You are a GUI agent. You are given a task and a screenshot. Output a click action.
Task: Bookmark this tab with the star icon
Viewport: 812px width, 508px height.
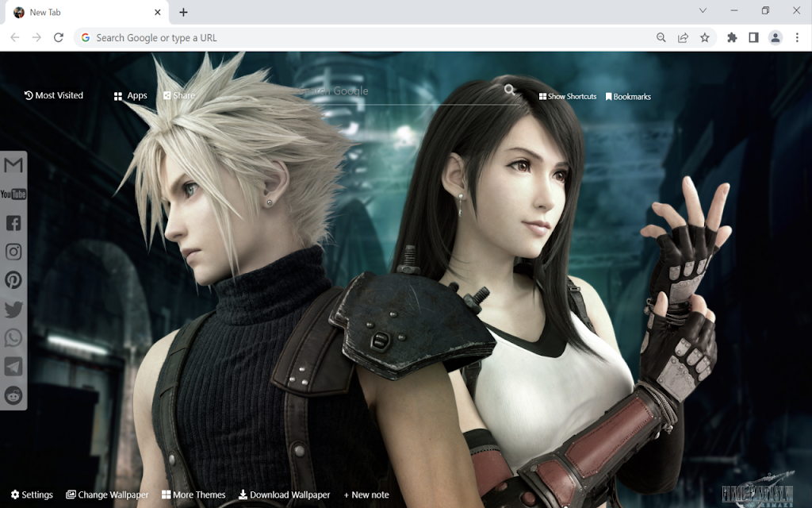point(705,37)
